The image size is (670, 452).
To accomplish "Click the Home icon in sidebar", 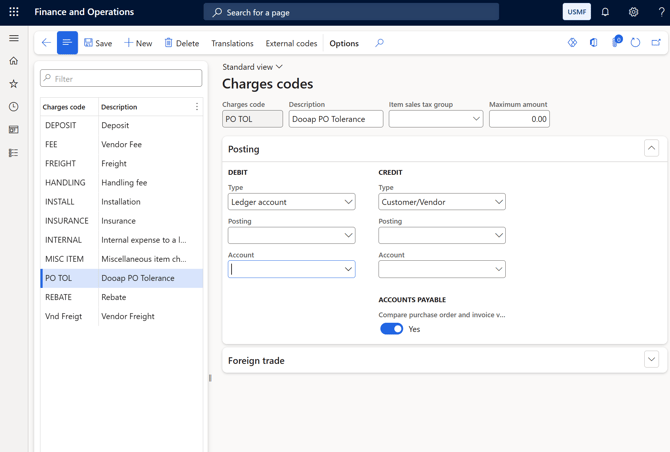I will point(14,61).
